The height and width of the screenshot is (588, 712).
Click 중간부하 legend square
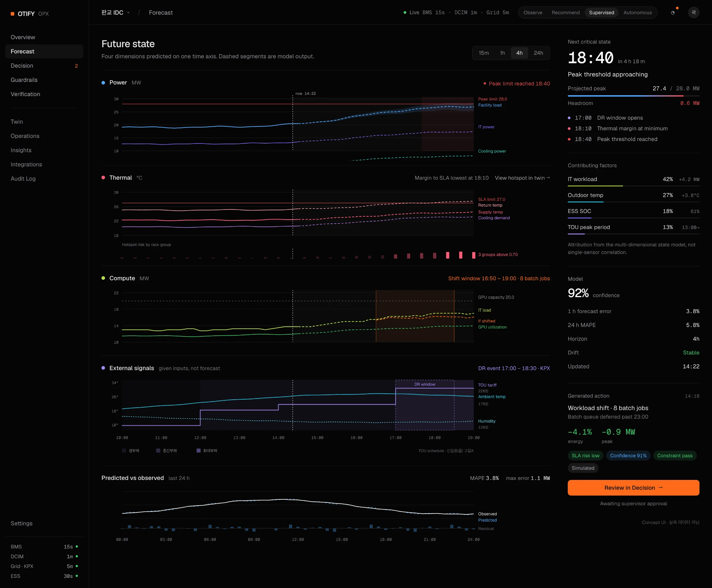pyautogui.click(x=158, y=451)
